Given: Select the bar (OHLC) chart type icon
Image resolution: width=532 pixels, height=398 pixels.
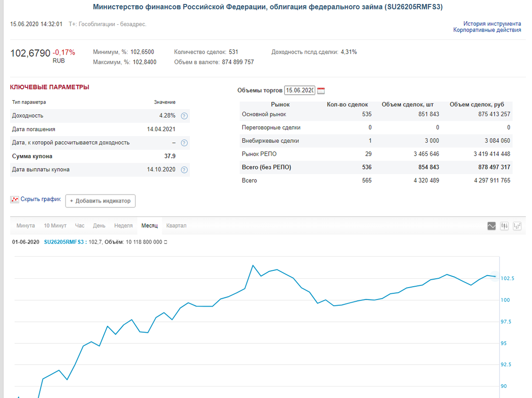Looking at the screenshot, I should tap(517, 226).
